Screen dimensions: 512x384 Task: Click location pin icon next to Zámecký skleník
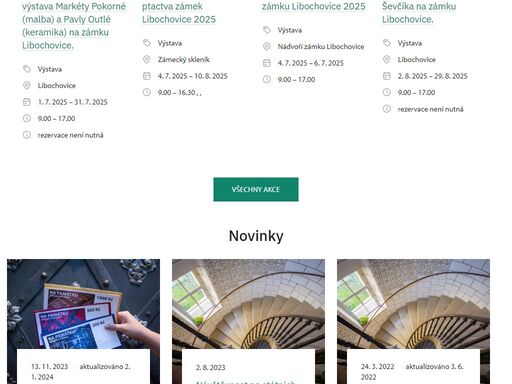click(147, 59)
